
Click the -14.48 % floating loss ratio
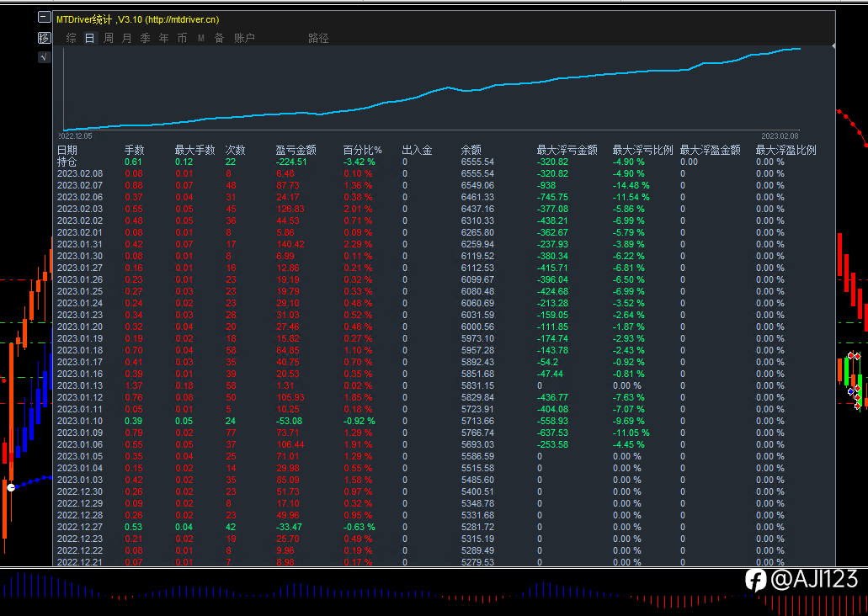631,185
